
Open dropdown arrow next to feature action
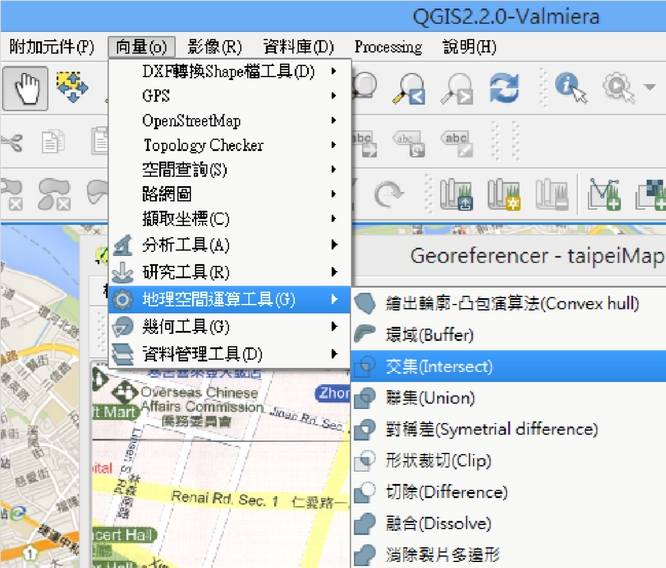[x=649, y=88]
